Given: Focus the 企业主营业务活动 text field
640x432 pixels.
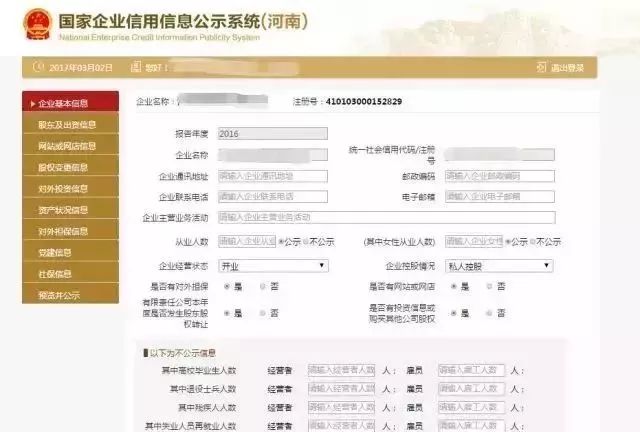Looking at the screenshot, I should [x=386, y=217].
